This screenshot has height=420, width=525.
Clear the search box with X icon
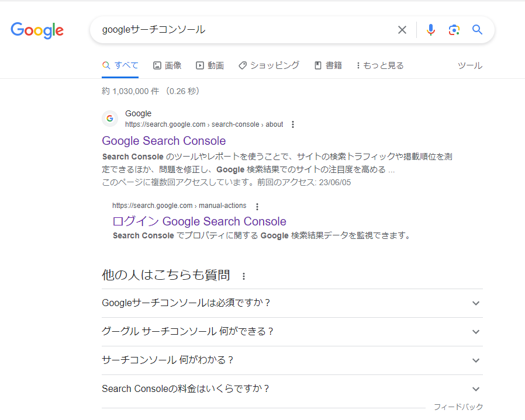click(x=402, y=30)
